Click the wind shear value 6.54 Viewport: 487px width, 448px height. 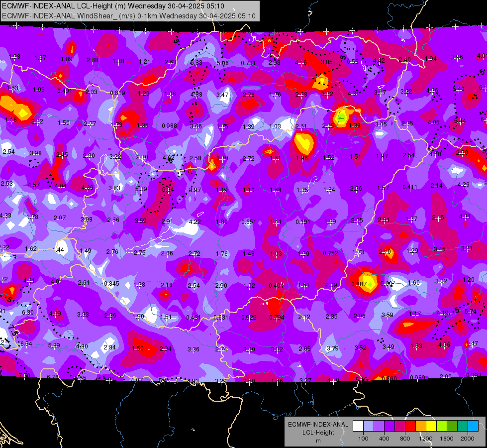[x=26, y=343]
